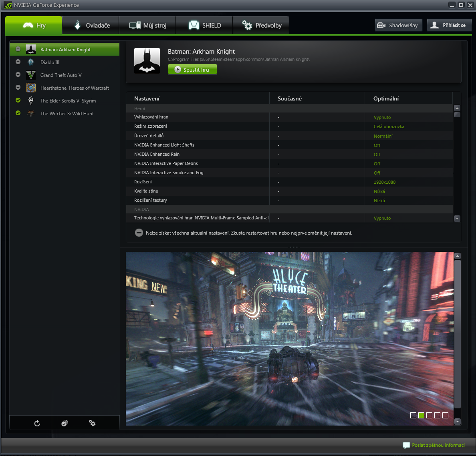Click Witcher 3 optimized green check icon
The image size is (476, 456).
pos(18,113)
